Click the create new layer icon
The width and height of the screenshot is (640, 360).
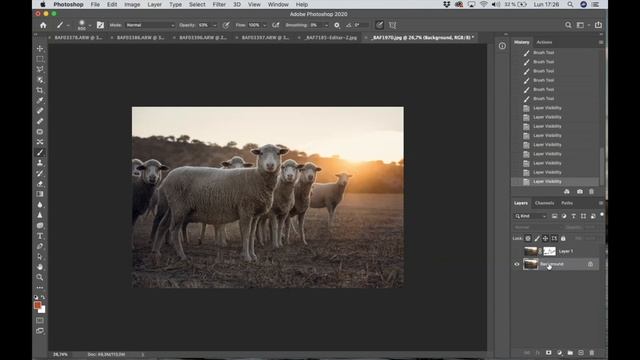(581, 353)
